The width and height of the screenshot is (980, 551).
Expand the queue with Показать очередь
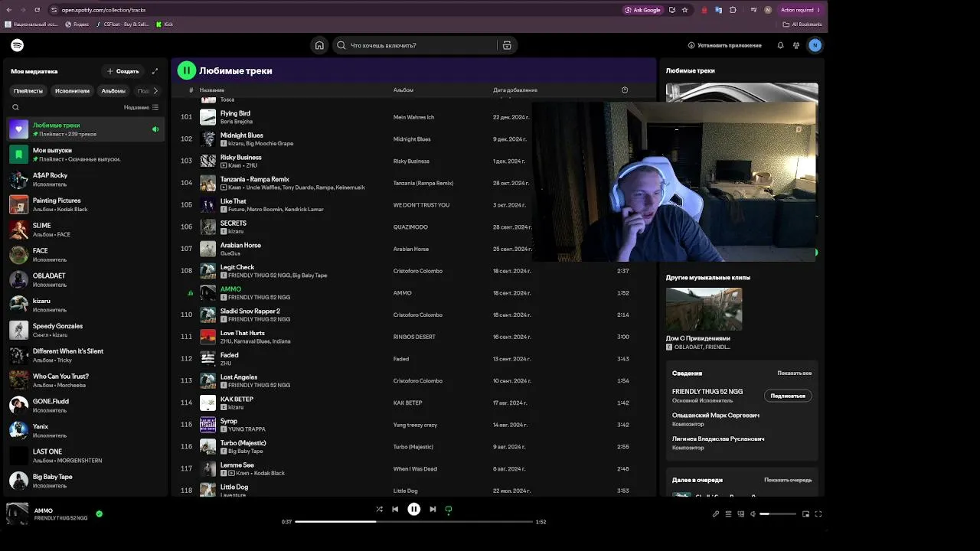[x=788, y=480]
